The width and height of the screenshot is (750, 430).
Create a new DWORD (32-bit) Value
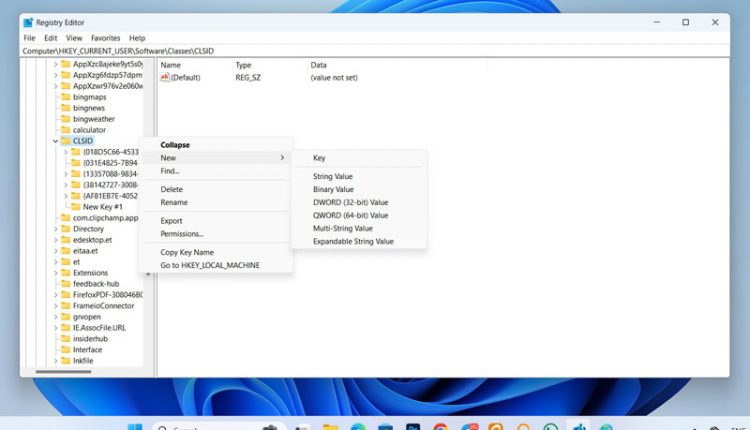pos(359,202)
